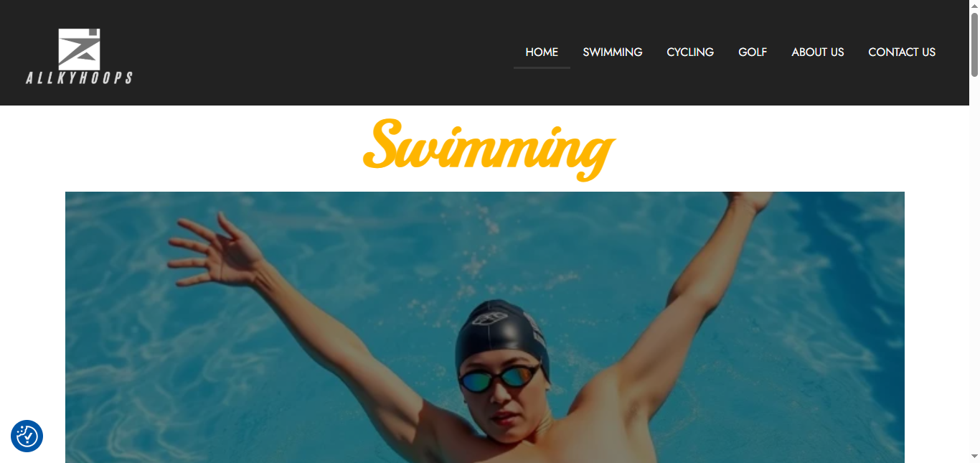Navigate to the Cycling section

tap(690, 52)
